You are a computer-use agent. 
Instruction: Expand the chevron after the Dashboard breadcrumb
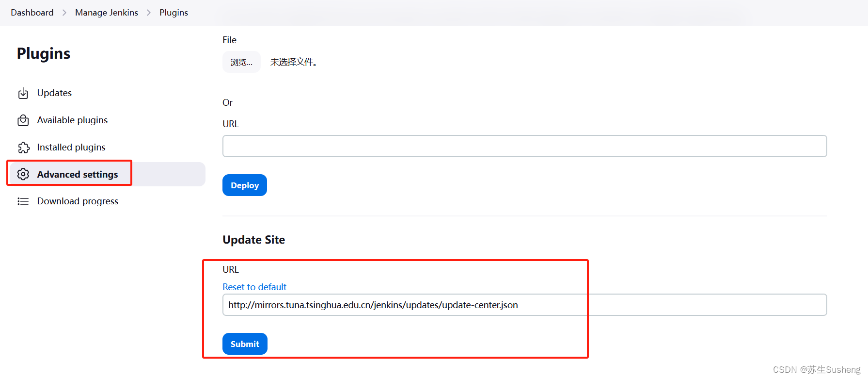coord(64,13)
